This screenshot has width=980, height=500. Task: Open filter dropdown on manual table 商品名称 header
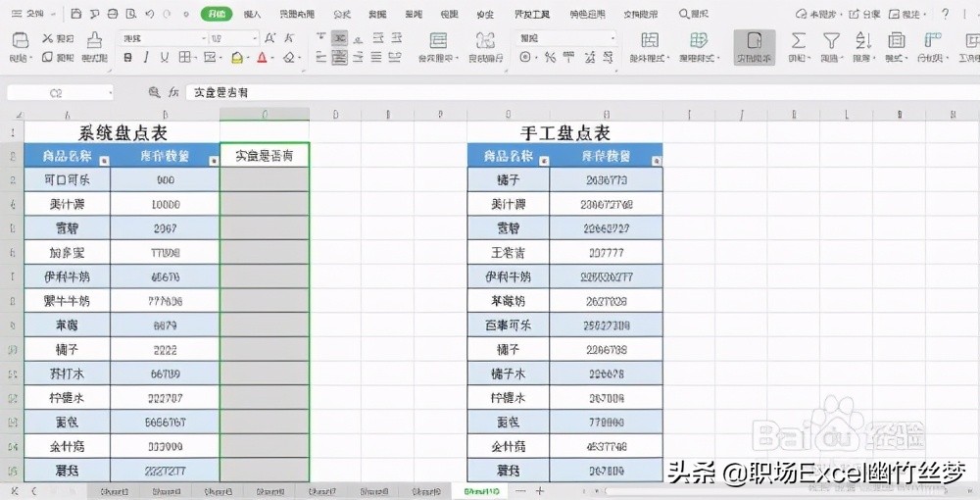544,161
